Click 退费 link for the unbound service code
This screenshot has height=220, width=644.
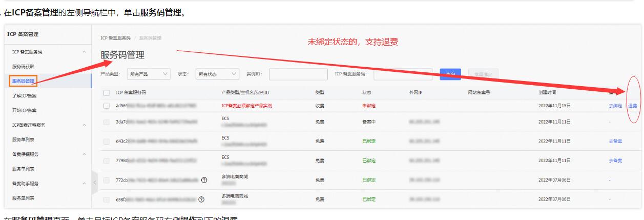[633, 106]
